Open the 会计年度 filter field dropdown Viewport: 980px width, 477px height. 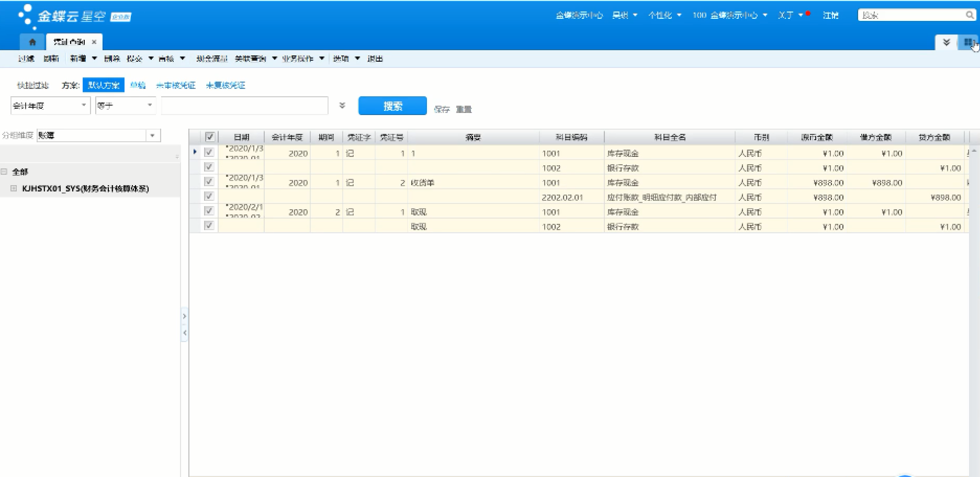click(83, 106)
